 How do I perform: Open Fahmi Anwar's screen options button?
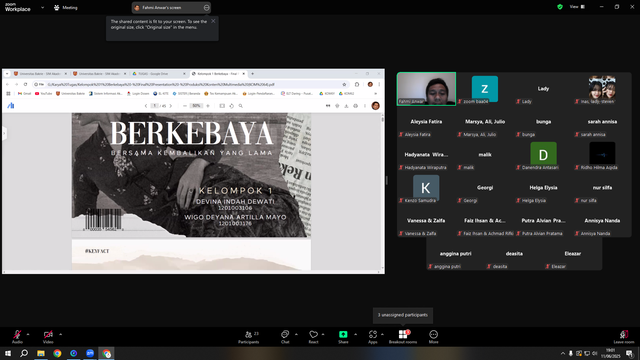tap(207, 7)
